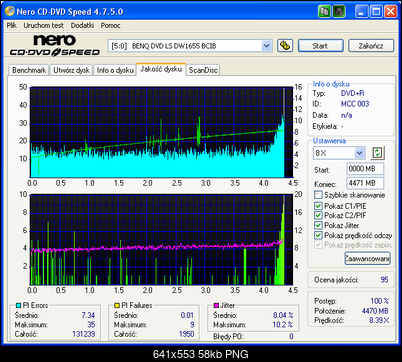Click the Start button
Image resolution: width=402 pixels, height=362 pixels.
[x=320, y=46]
